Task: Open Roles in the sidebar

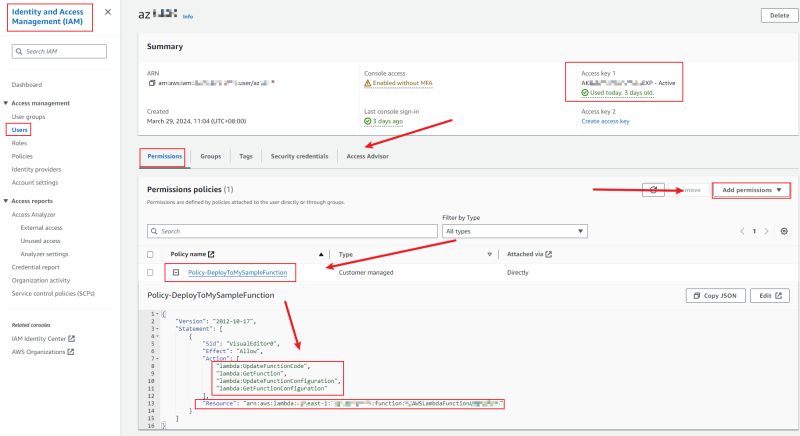Action: coord(19,143)
